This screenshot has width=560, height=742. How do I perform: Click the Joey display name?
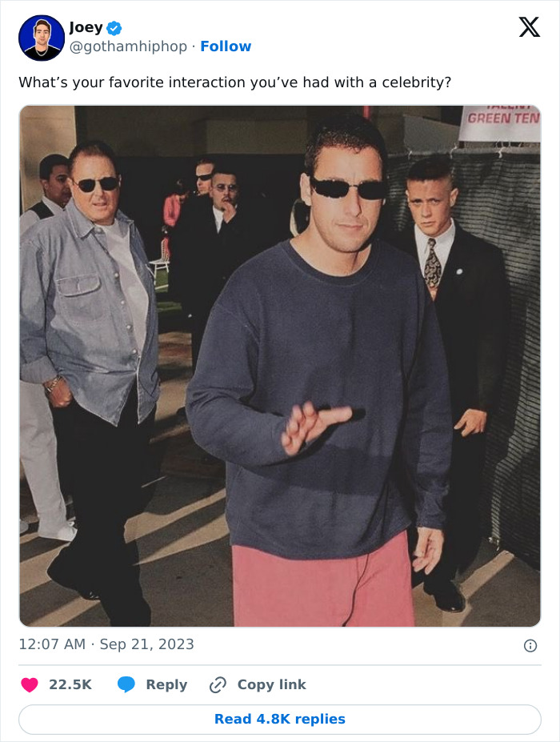click(86, 28)
